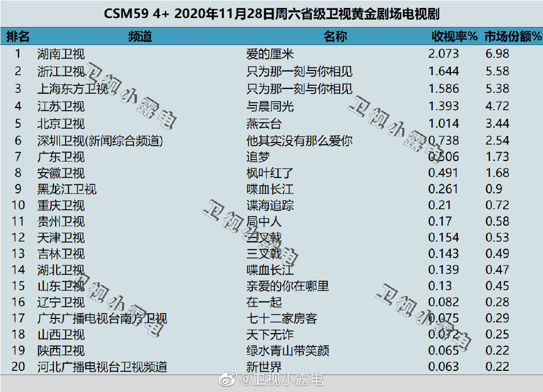
Task: Select the drama name 枫叶红了
Action: pyautogui.click(x=270, y=173)
